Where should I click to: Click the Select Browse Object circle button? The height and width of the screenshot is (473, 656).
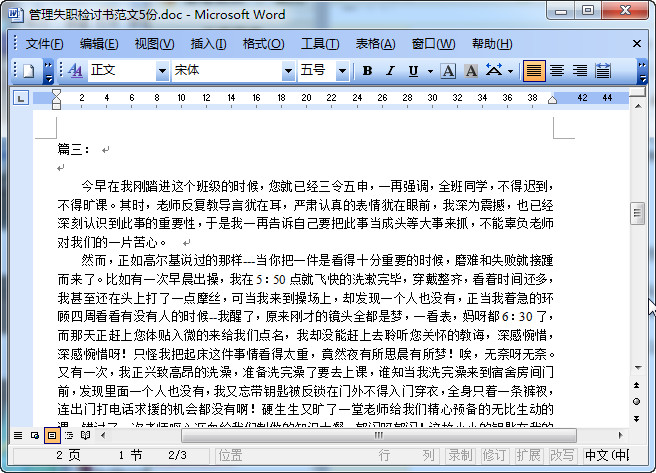[637, 401]
